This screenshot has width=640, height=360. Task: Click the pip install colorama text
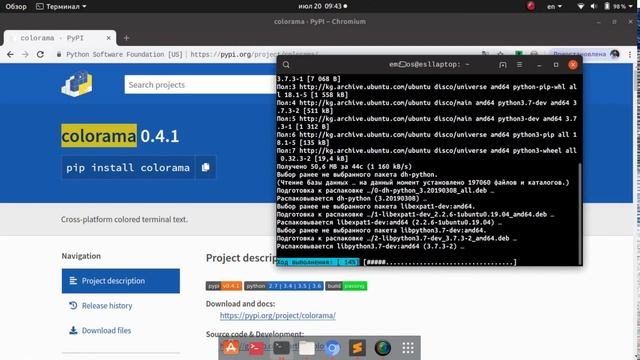tap(128, 167)
